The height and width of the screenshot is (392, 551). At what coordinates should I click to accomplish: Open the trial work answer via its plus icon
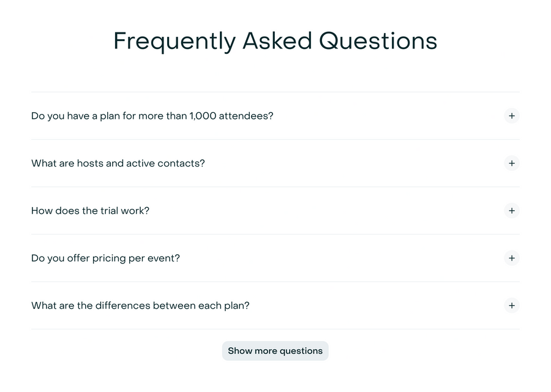(x=512, y=210)
